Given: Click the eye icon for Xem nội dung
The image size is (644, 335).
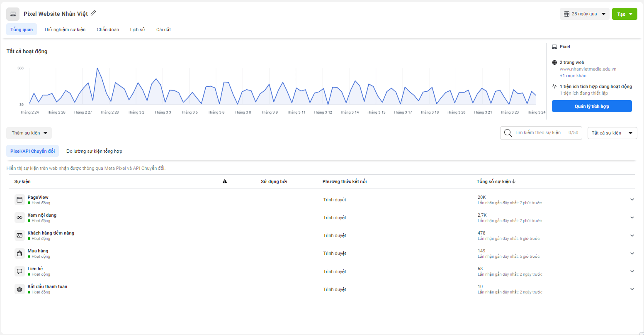Looking at the screenshot, I should click(19, 218).
